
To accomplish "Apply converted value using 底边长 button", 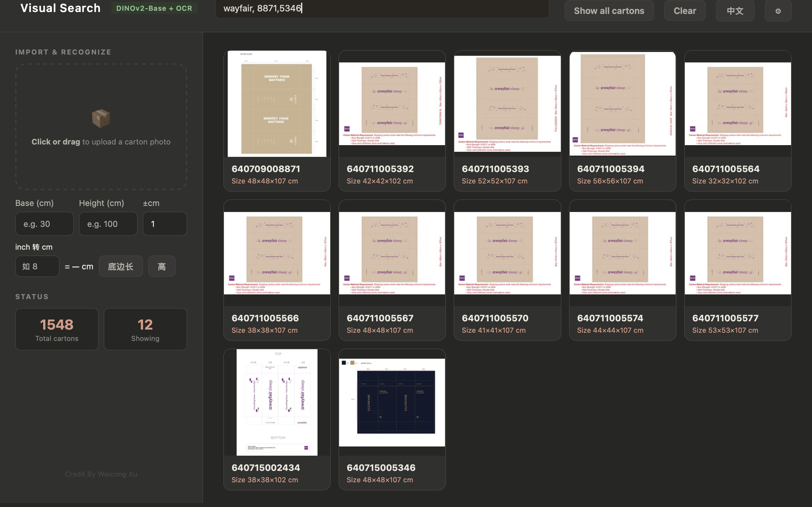I will click(121, 266).
